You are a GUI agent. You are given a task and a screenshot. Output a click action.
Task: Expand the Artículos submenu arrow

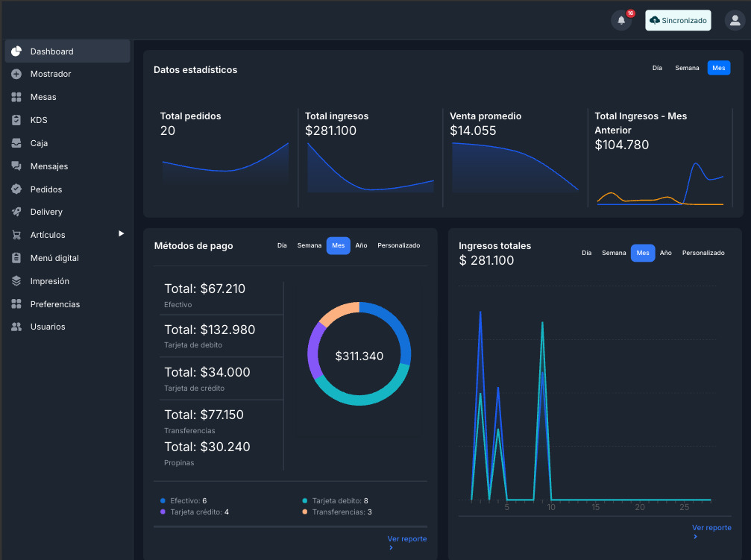121,234
